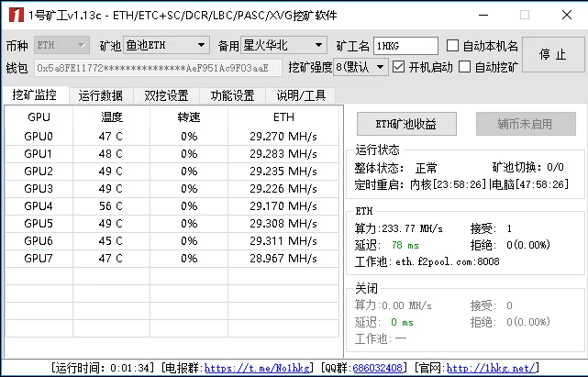This screenshot has width=588, height=377.
Task: Select the GPU2 row label
Action: (39, 171)
